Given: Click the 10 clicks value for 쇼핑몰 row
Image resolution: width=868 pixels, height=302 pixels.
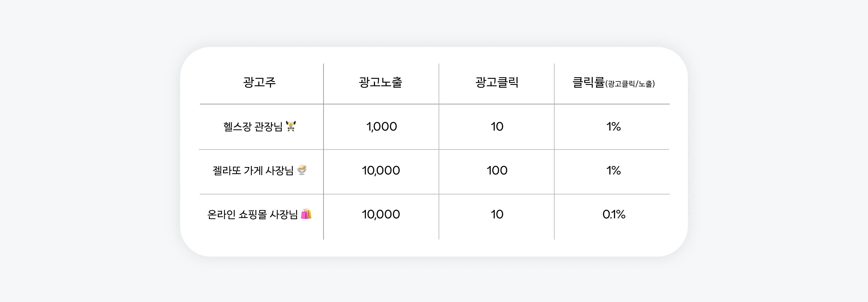Looking at the screenshot, I should point(497,214).
